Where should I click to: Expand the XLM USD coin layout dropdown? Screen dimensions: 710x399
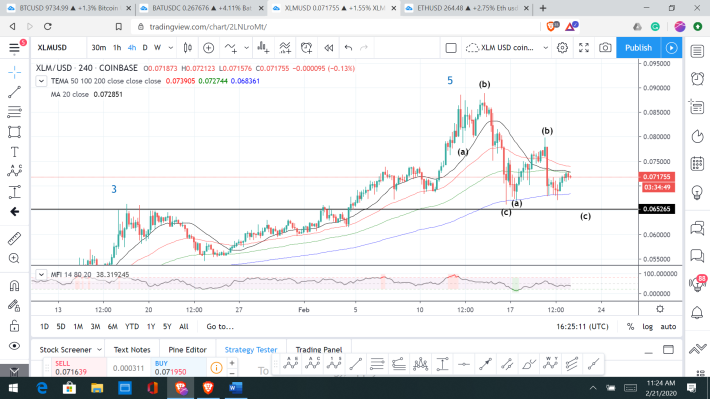click(546, 48)
